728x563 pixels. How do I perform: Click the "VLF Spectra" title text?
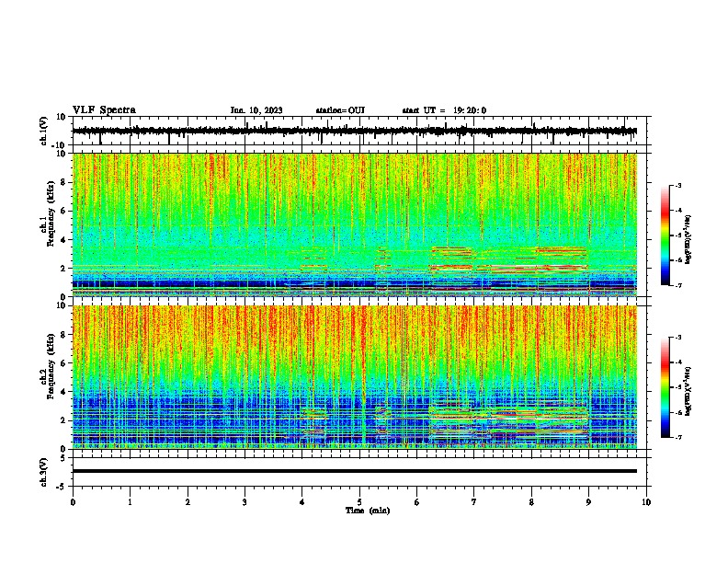point(104,110)
